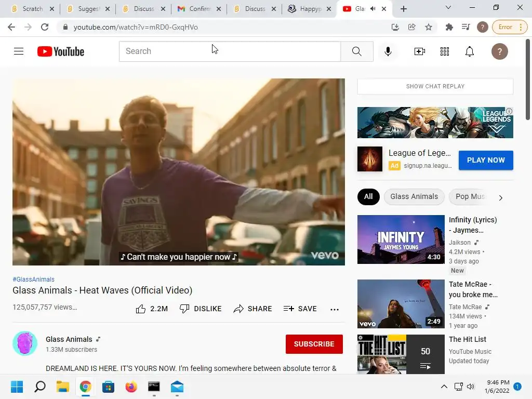Open the League of Legends banner ad

coord(435,123)
